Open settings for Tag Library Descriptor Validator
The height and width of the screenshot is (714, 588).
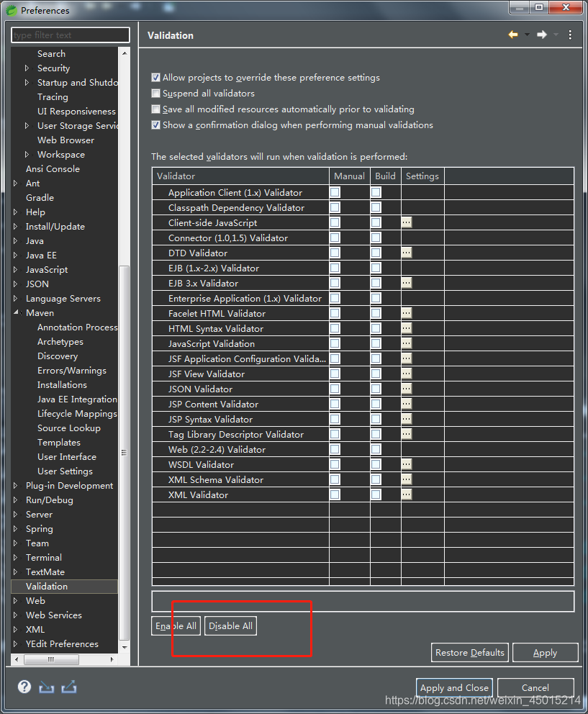click(x=407, y=434)
